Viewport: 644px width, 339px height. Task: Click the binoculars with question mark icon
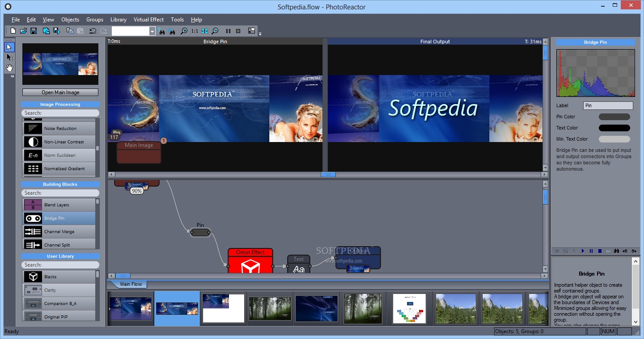[161, 31]
